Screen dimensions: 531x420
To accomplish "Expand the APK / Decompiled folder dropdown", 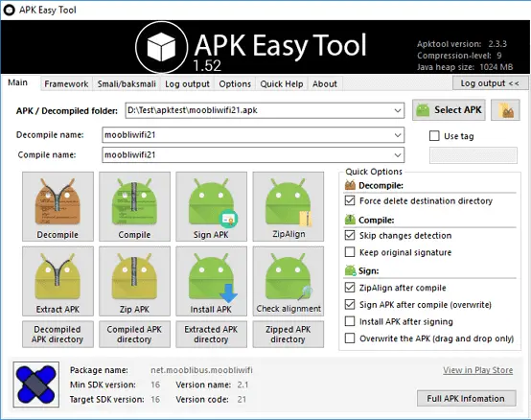I will pyautogui.click(x=398, y=110).
